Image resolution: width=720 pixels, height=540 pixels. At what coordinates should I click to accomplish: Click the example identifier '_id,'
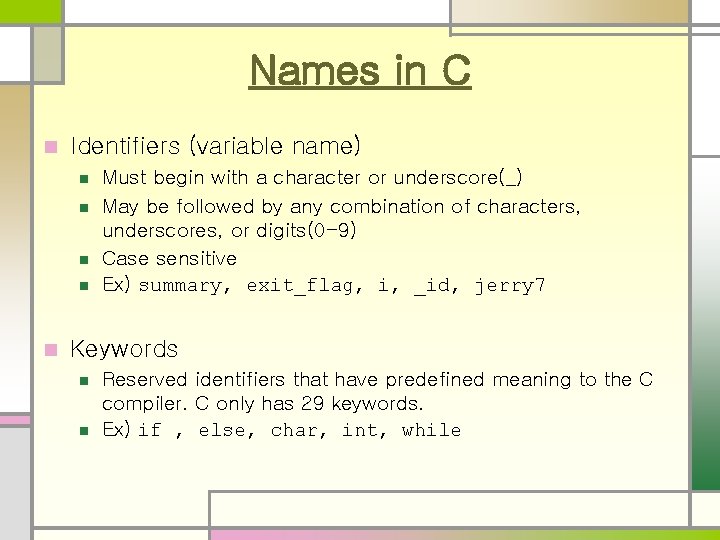[x=436, y=286]
